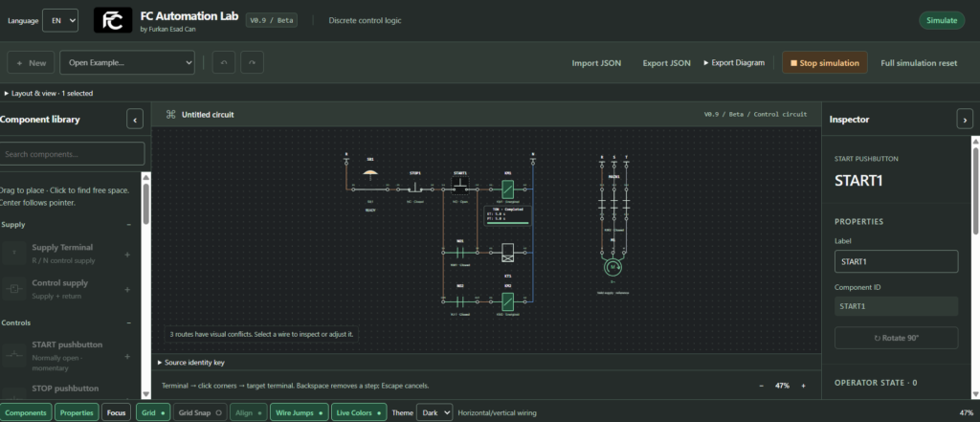Viewport: 980px width, 422px height.
Task: Click the Rotate 90° button
Action: coord(896,338)
